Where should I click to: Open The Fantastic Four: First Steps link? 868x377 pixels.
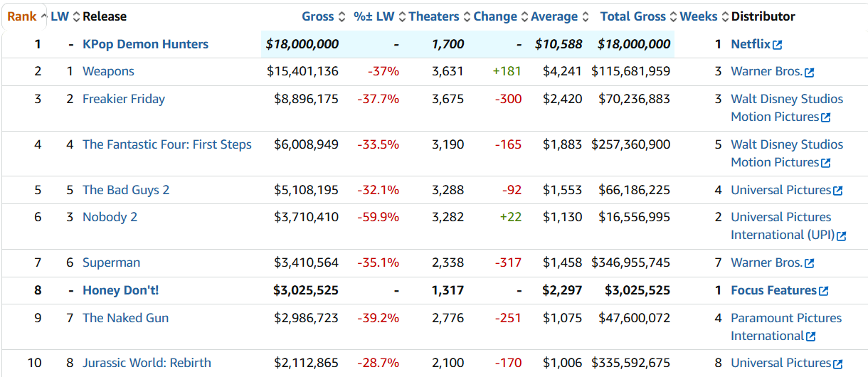point(166,144)
